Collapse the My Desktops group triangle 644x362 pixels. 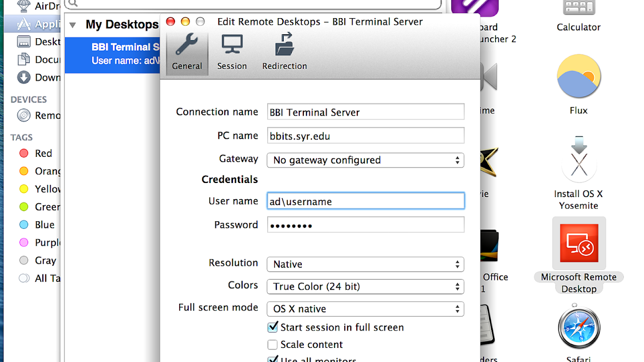[x=73, y=25]
